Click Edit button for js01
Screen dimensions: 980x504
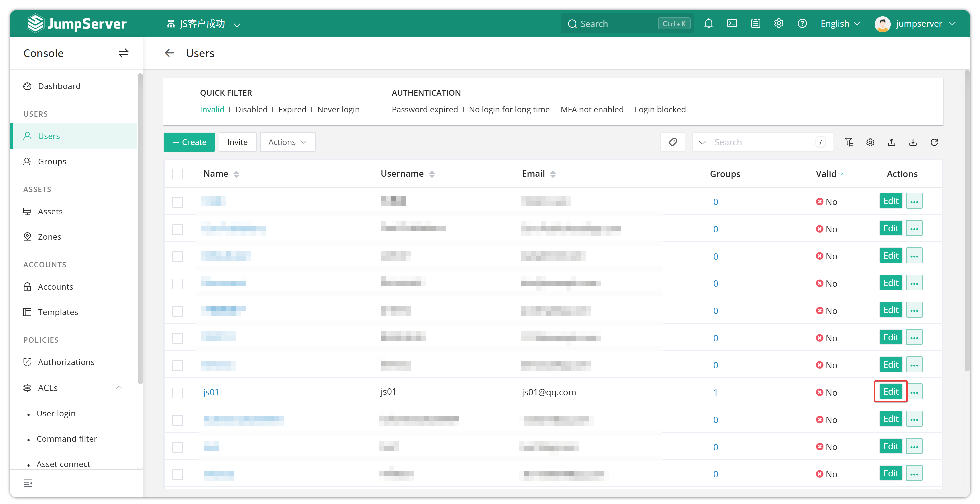click(891, 391)
